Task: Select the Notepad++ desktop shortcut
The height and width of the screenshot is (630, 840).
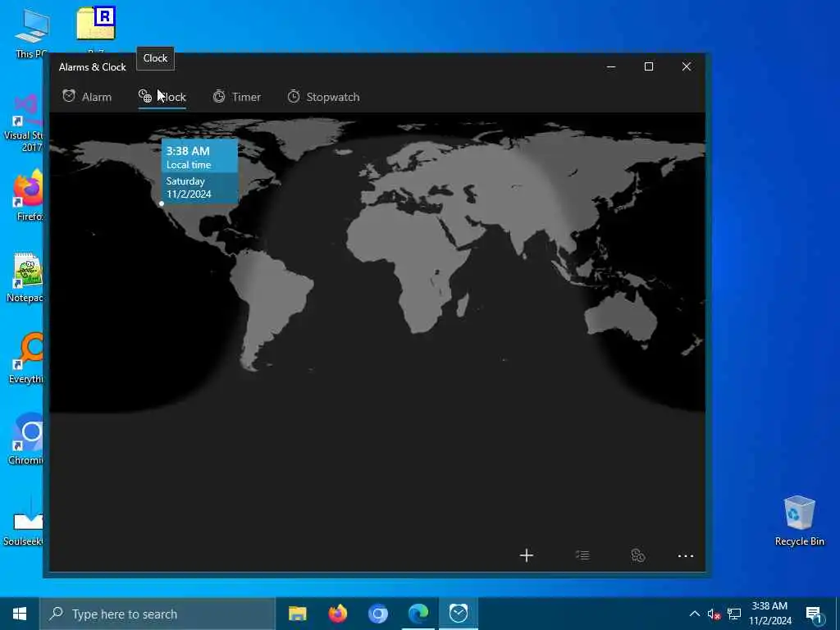Action: pyautogui.click(x=25, y=277)
